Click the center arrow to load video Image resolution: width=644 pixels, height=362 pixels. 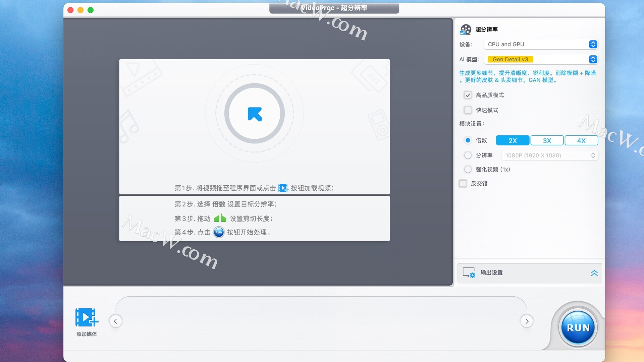[255, 114]
